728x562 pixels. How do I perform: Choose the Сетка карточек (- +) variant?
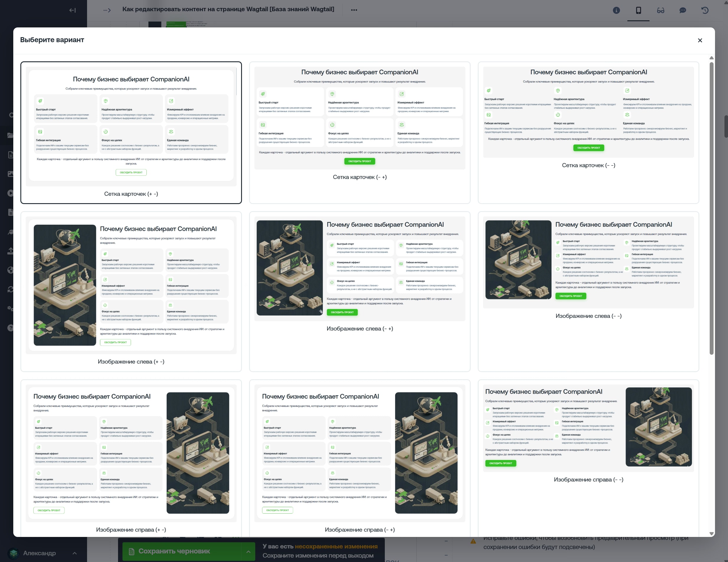point(360,133)
